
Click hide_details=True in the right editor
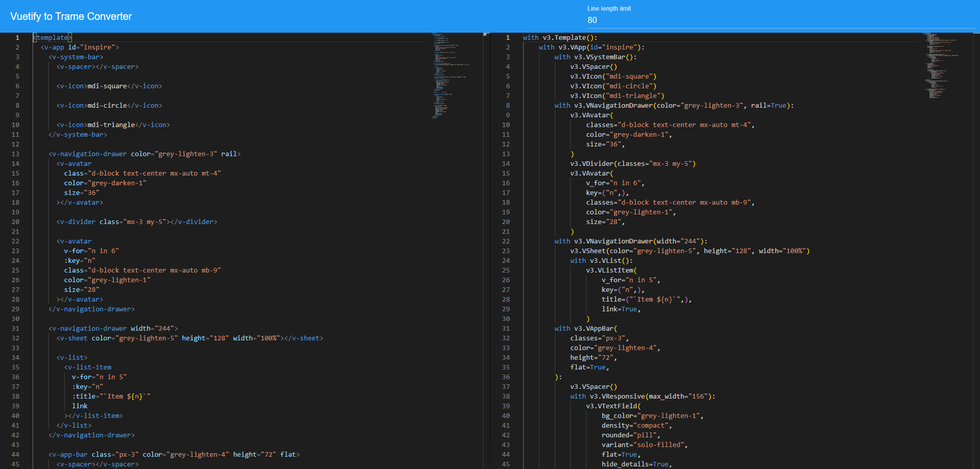pyautogui.click(x=636, y=464)
